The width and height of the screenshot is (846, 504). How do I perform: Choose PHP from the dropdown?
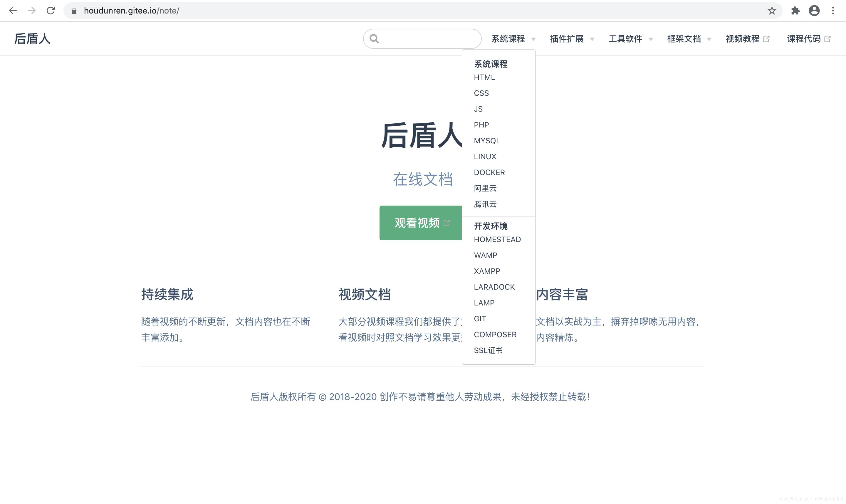481,125
